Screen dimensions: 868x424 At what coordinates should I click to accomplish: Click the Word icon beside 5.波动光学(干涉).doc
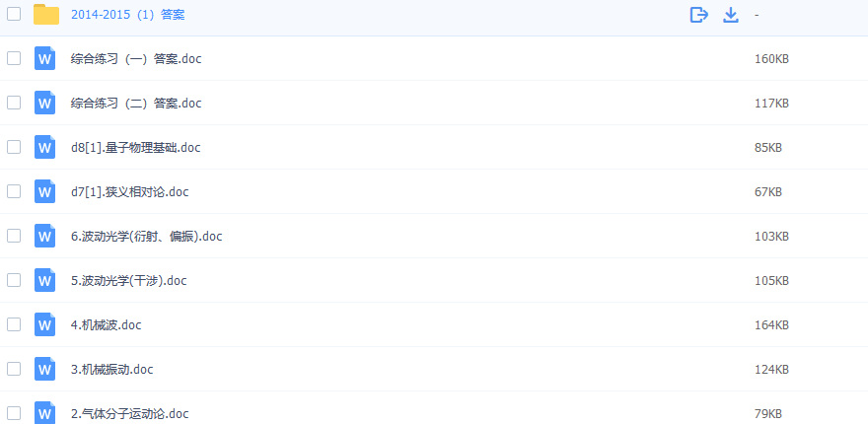pyautogui.click(x=44, y=280)
